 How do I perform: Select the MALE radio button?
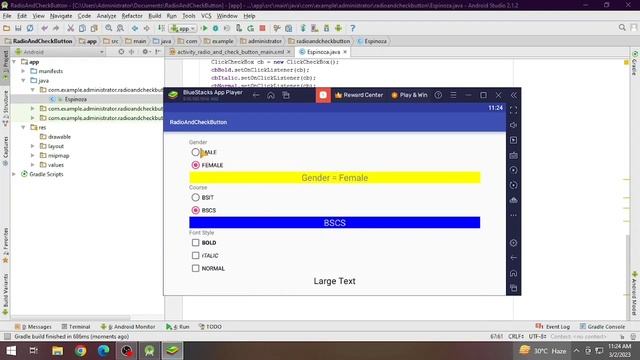click(196, 152)
